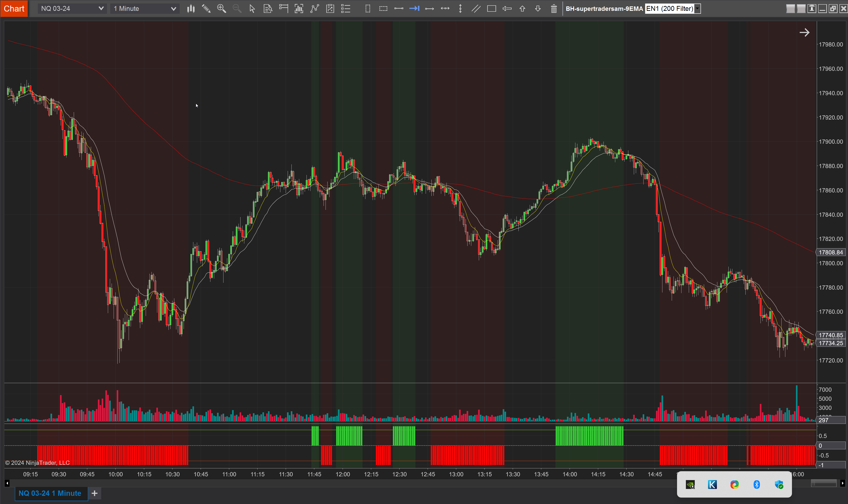The width and height of the screenshot is (848, 504).
Task: Click the 17808.84 price marker
Action: click(x=831, y=252)
